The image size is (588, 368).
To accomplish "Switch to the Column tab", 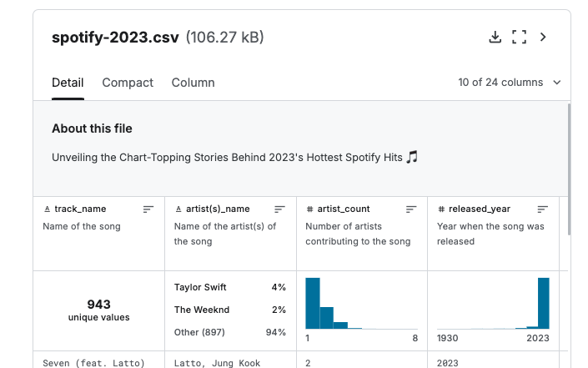I will 193,83.
